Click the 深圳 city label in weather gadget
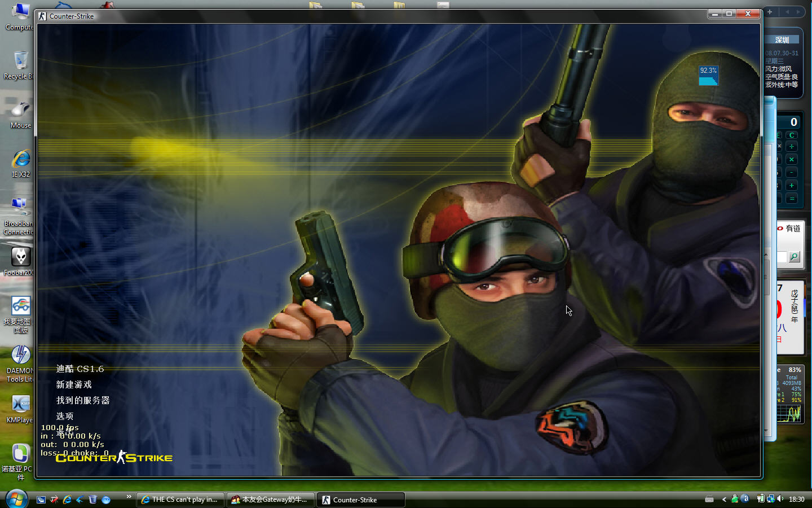The height and width of the screenshot is (508, 812). (x=782, y=40)
